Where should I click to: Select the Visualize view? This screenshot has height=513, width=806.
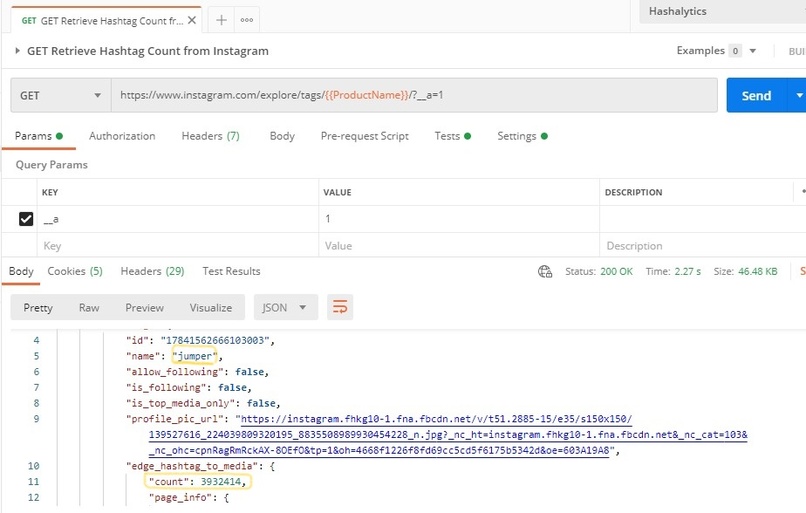coord(211,307)
